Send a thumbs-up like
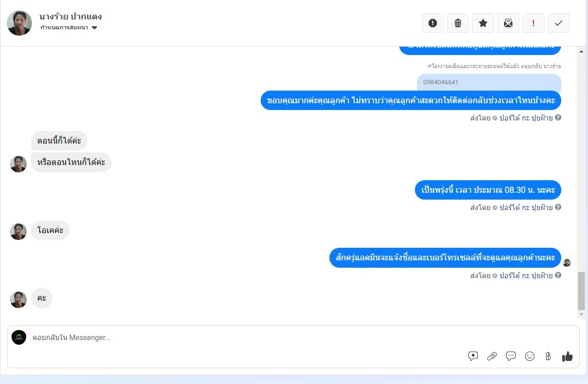Screen dimensions: 588x384 [x=568, y=356]
